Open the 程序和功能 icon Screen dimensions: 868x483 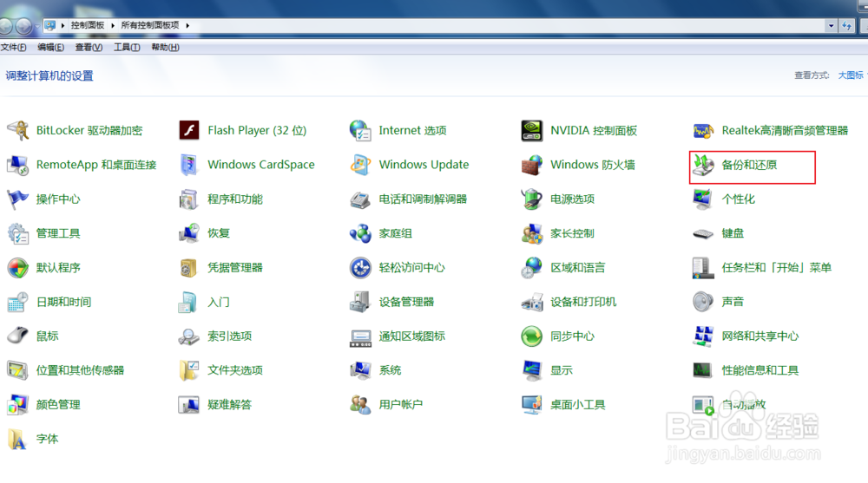click(x=189, y=199)
